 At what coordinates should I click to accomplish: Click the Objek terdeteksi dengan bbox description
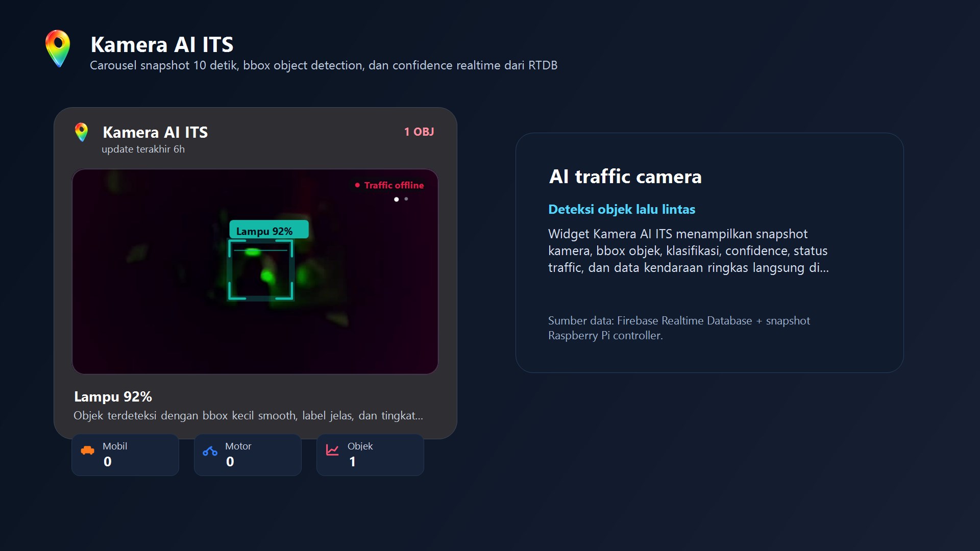click(x=248, y=415)
